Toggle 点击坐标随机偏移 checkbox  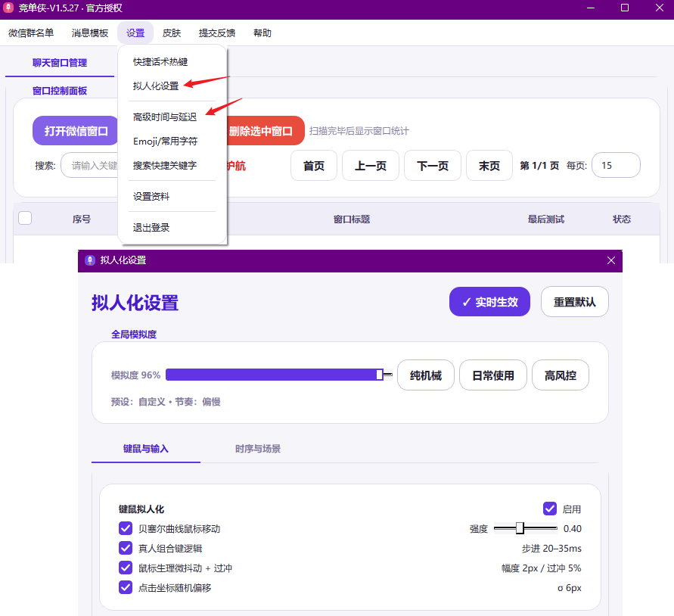click(x=126, y=587)
